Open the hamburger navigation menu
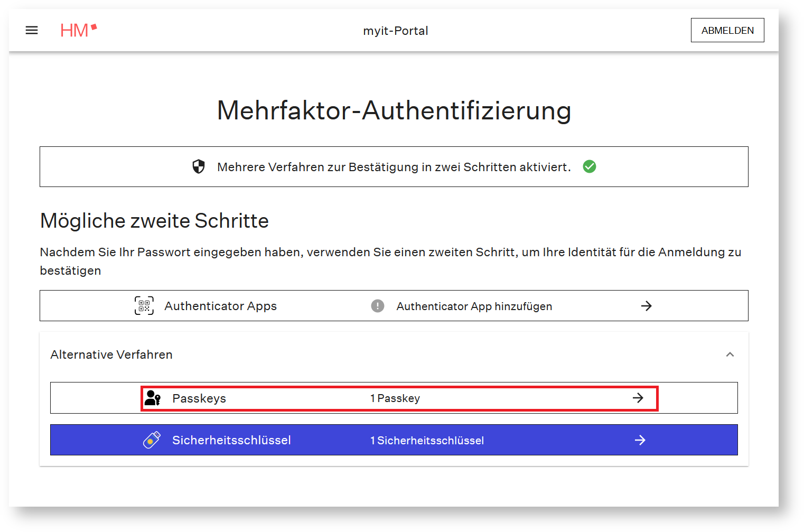 [x=32, y=31]
